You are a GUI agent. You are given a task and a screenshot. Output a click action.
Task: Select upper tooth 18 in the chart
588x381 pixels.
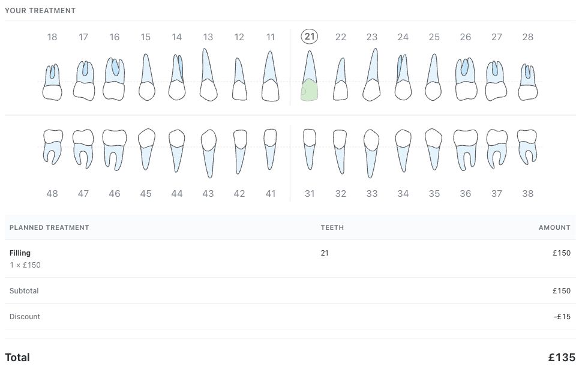coord(52,82)
